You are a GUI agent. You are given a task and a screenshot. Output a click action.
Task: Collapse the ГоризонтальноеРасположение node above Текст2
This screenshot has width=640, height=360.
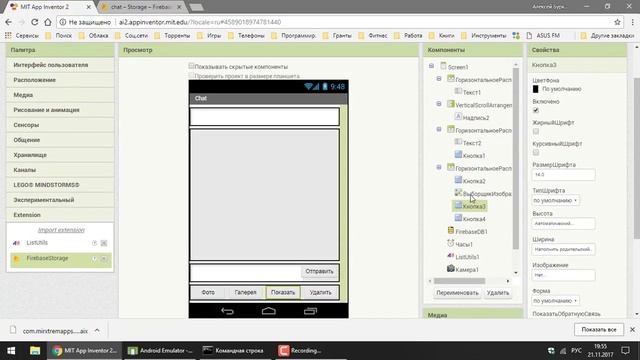439,129
